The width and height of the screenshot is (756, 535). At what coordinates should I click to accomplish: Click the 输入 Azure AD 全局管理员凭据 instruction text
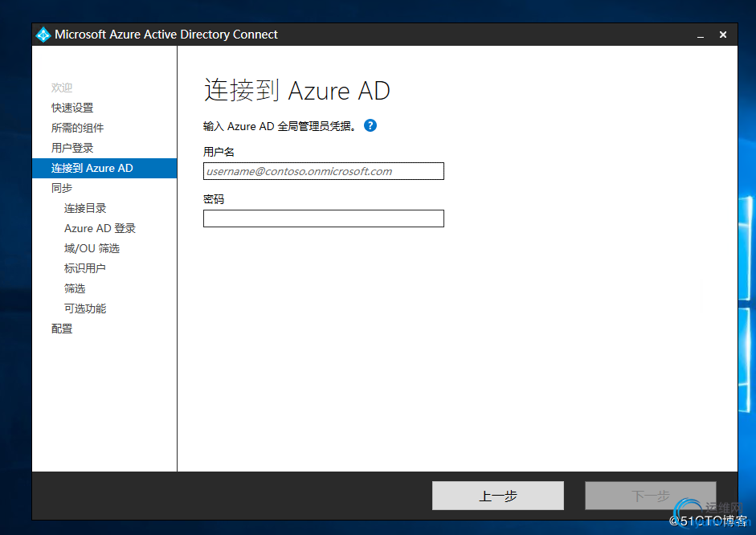tap(280, 126)
